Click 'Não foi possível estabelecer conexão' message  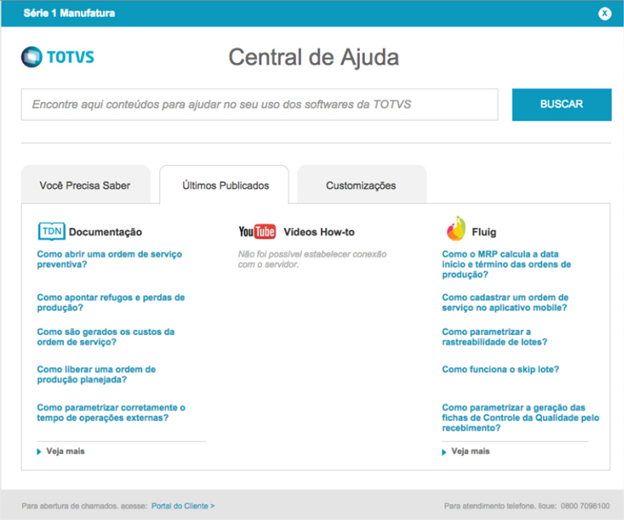tap(312, 259)
